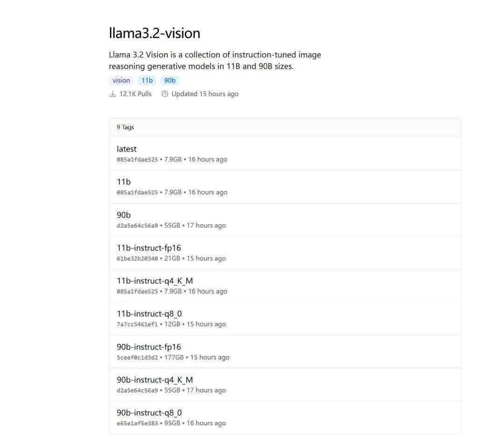Select the vision tag badge
This screenshot has width=504, height=435.
[x=121, y=80]
